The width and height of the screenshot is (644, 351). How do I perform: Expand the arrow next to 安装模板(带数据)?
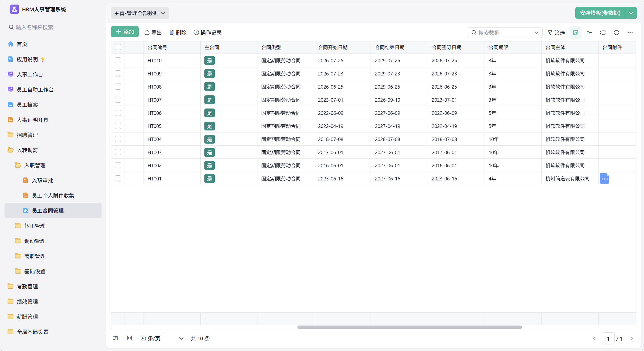coord(631,13)
